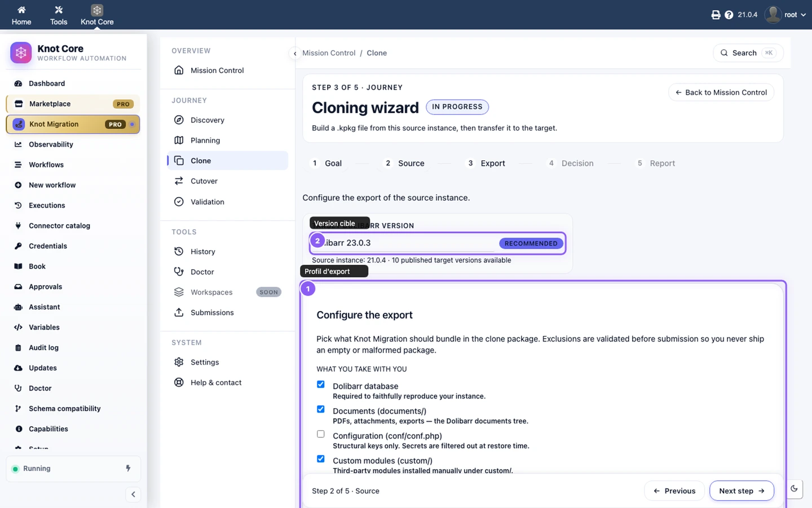Click the Cutover arrows icon
The height and width of the screenshot is (508, 812).
coord(179,181)
